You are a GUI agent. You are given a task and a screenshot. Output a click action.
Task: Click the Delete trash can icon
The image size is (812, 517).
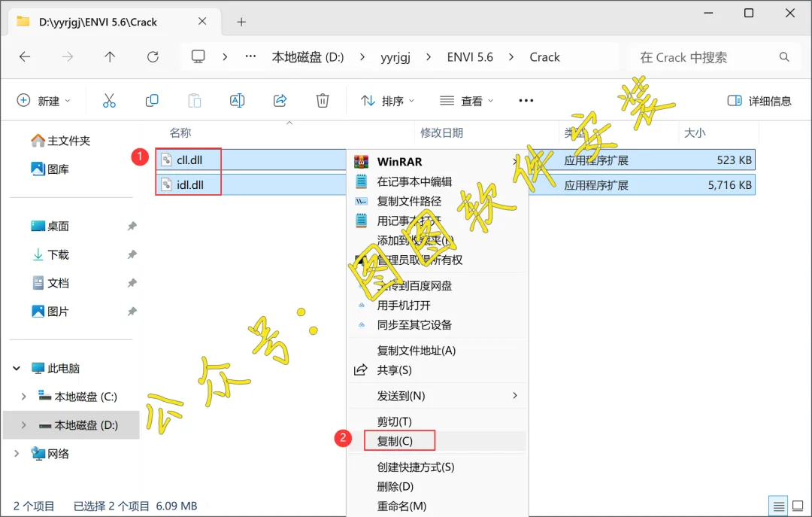click(323, 101)
